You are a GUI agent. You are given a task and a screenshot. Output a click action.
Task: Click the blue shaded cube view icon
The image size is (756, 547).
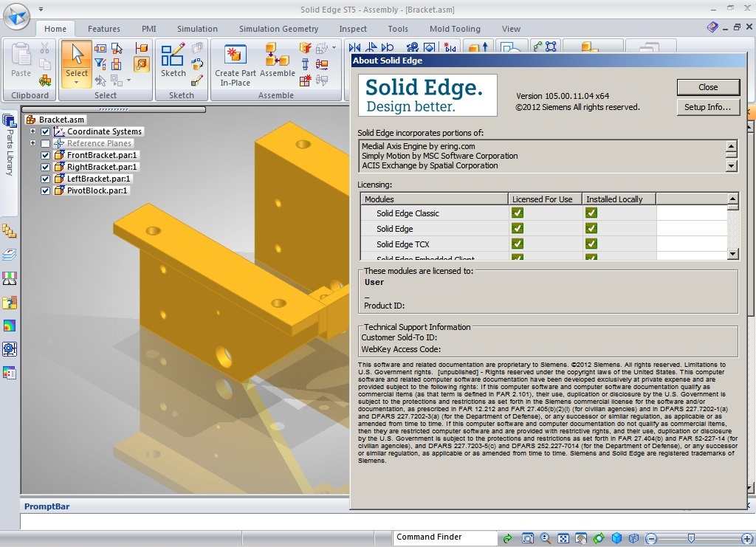coord(616,538)
